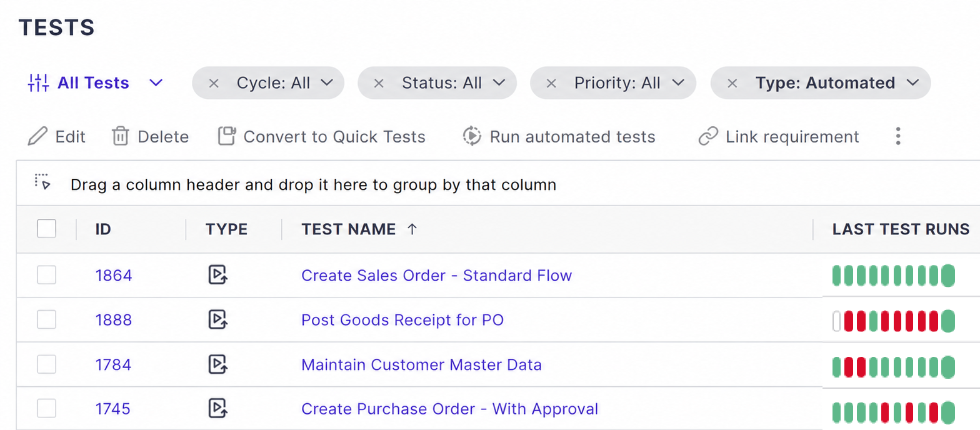Image resolution: width=980 pixels, height=430 pixels.
Task: Open test ID 1784 link
Action: point(113,364)
